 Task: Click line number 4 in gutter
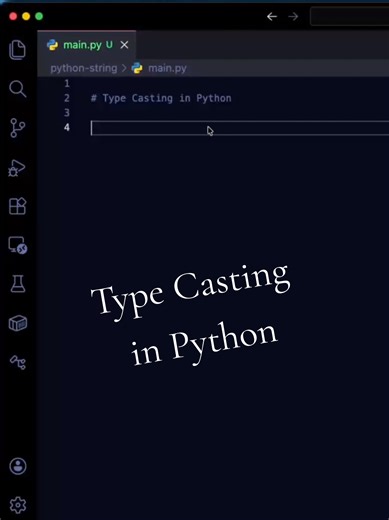(67, 127)
